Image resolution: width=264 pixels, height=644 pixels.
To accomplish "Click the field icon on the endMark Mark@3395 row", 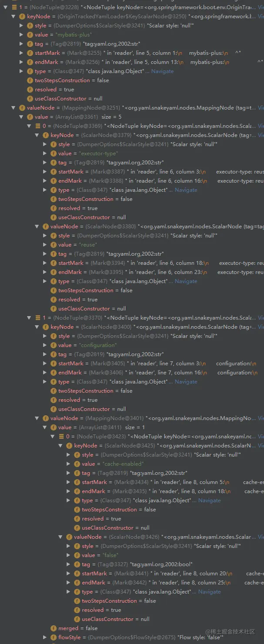I will (x=54, y=272).
